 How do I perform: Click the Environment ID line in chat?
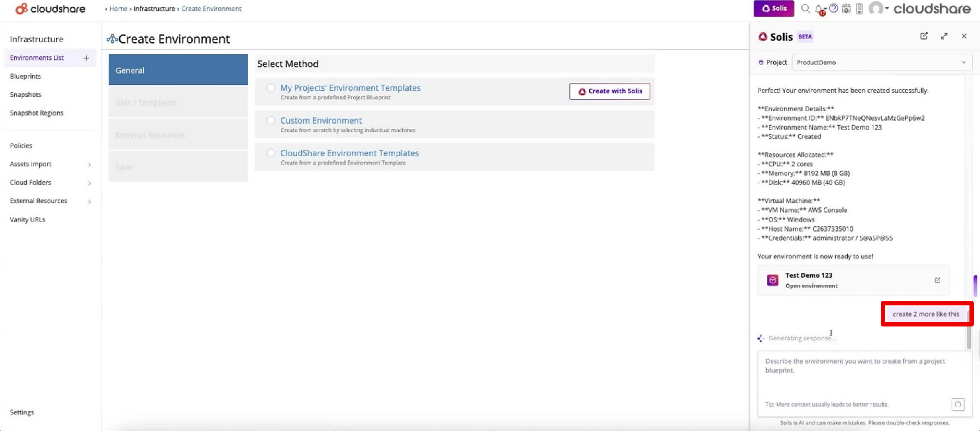pyautogui.click(x=841, y=118)
